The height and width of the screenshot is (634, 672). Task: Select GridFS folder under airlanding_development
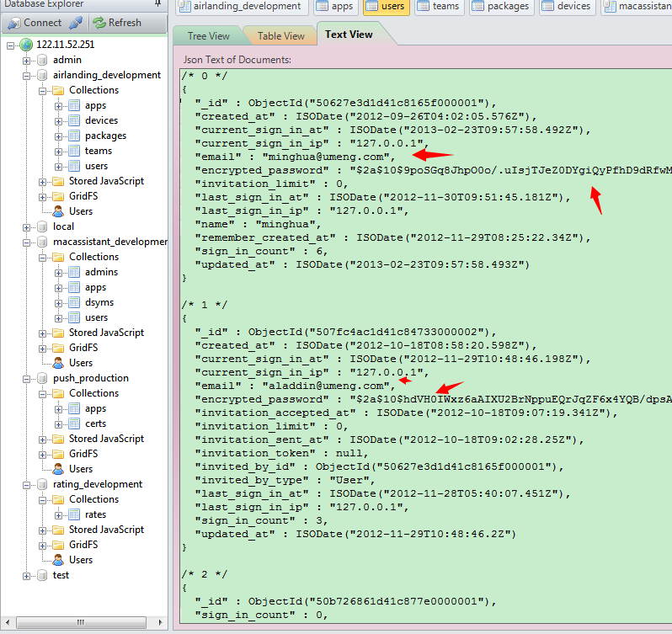coord(83,196)
